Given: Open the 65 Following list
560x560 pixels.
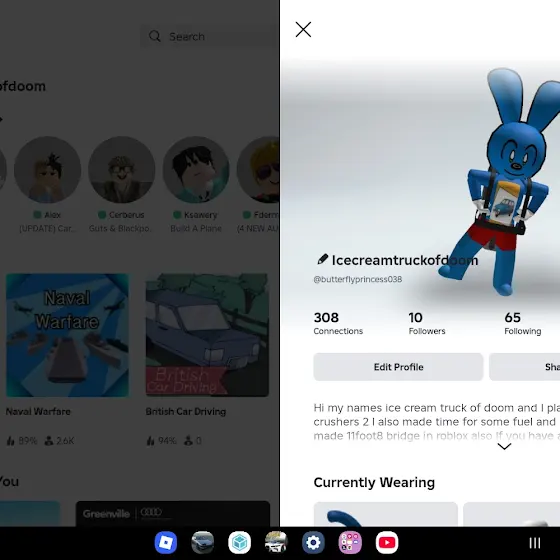Looking at the screenshot, I should click(522, 323).
